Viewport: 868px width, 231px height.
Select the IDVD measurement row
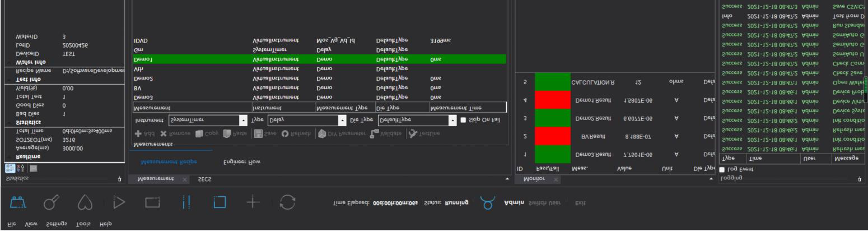pos(319,40)
